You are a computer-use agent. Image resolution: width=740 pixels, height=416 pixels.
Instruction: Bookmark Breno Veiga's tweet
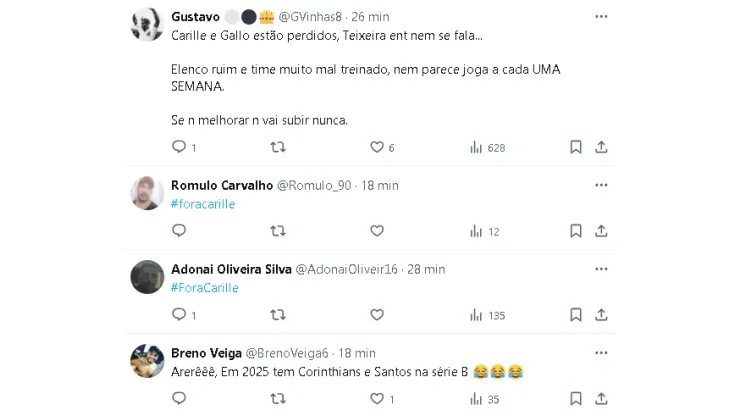[576, 398]
